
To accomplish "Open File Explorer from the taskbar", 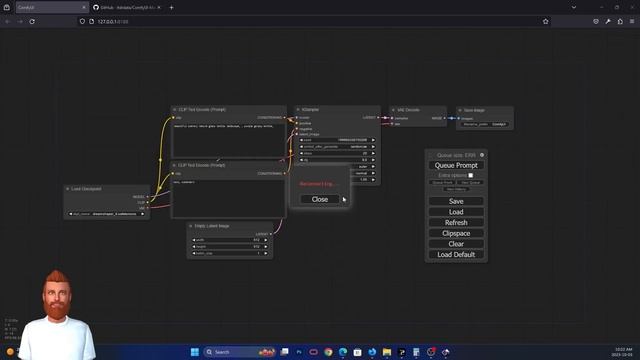I will 387,352.
